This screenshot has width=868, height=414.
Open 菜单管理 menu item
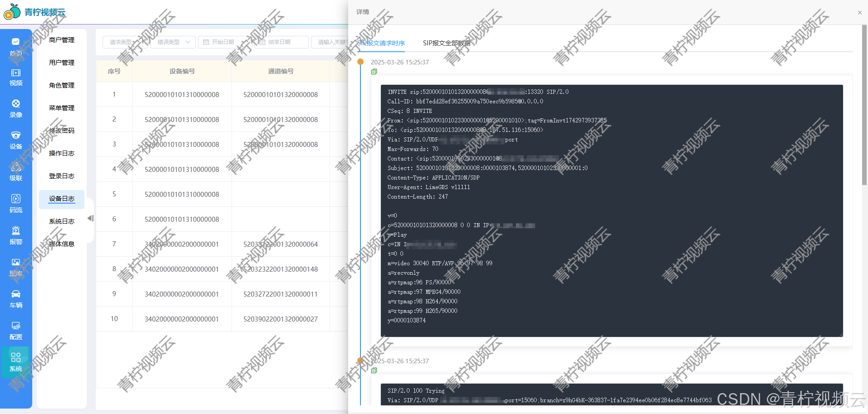(62, 108)
